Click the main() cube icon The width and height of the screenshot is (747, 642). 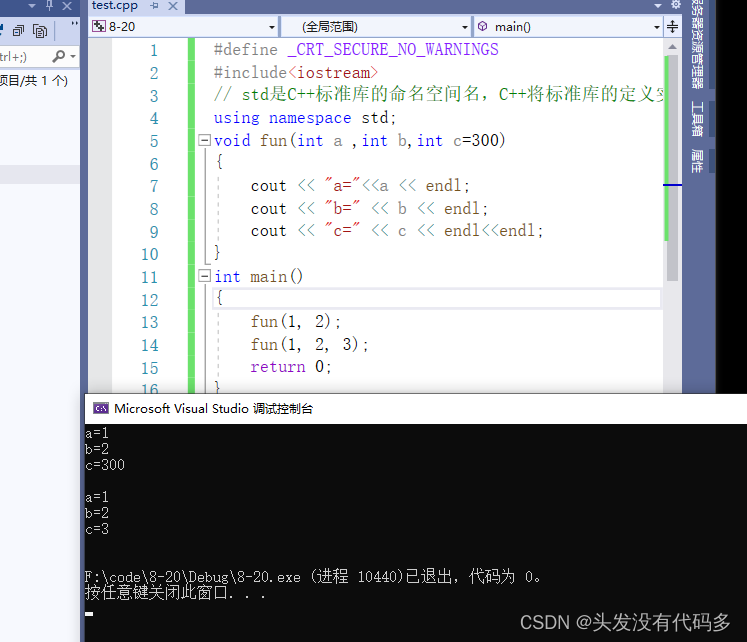pos(483,26)
